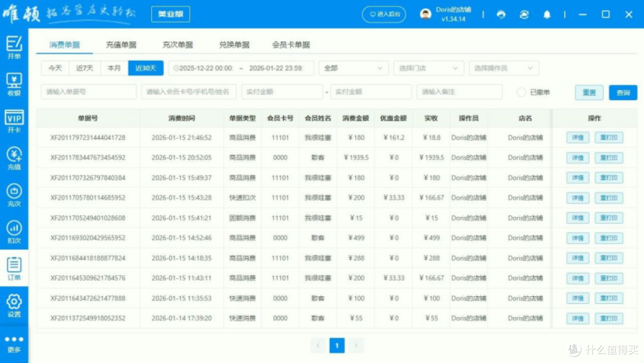Click the refresh sync icon in title bar

pyautogui.click(x=524, y=14)
